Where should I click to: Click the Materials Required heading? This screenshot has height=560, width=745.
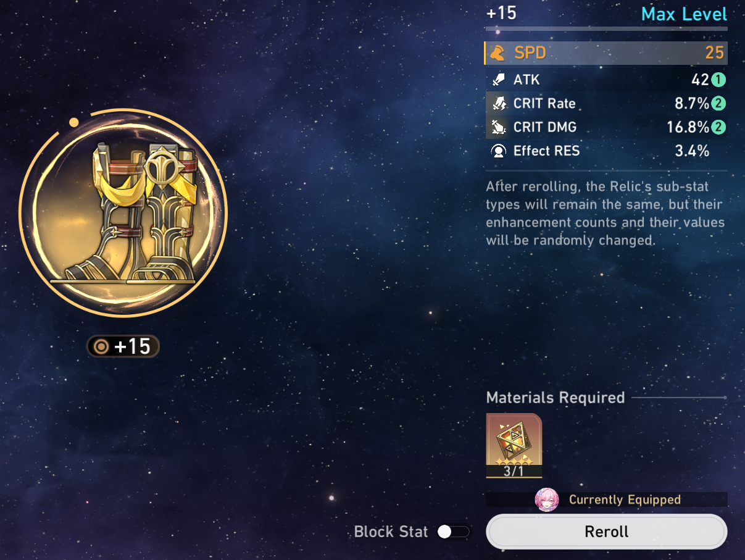556,398
